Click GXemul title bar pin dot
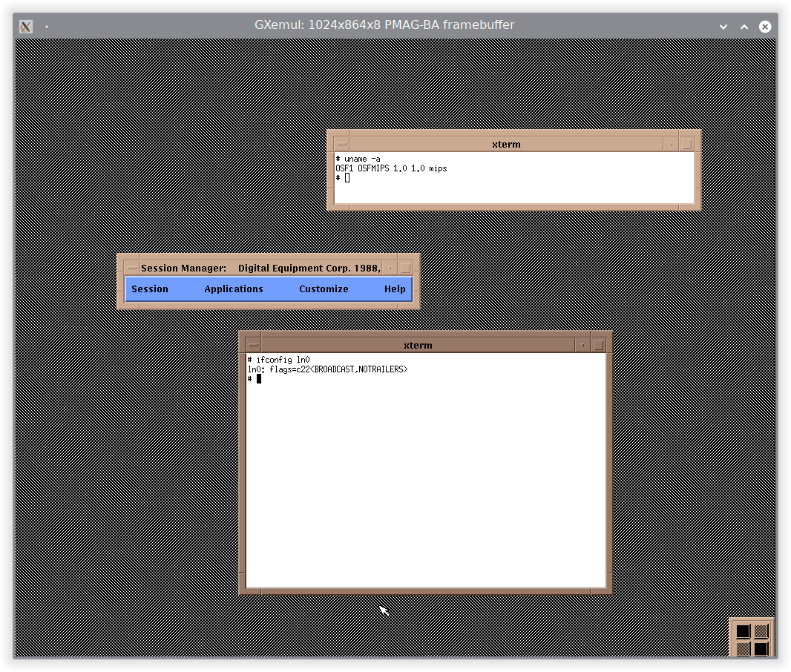Image resolution: width=791 pixels, height=672 pixels. [47, 26]
